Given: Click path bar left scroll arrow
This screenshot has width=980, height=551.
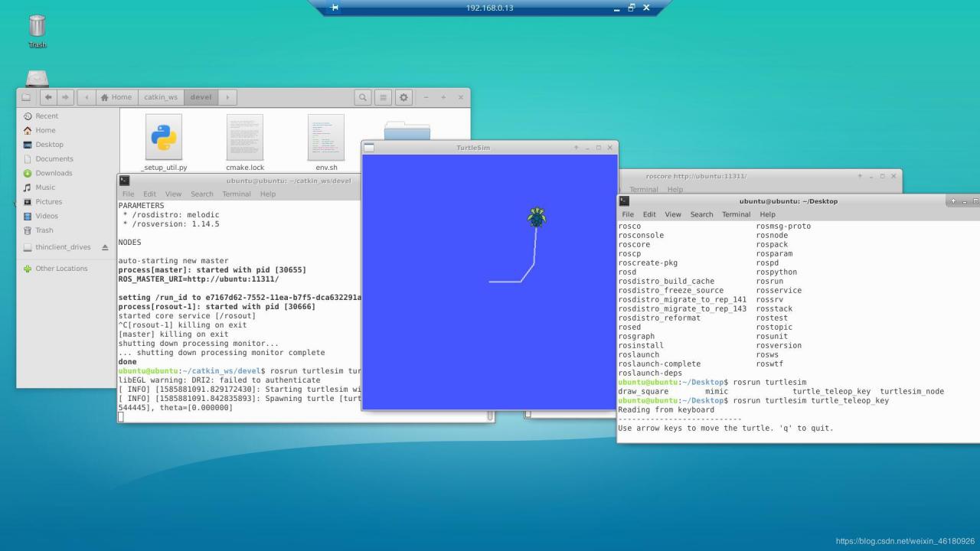Looking at the screenshot, I should tap(86, 97).
